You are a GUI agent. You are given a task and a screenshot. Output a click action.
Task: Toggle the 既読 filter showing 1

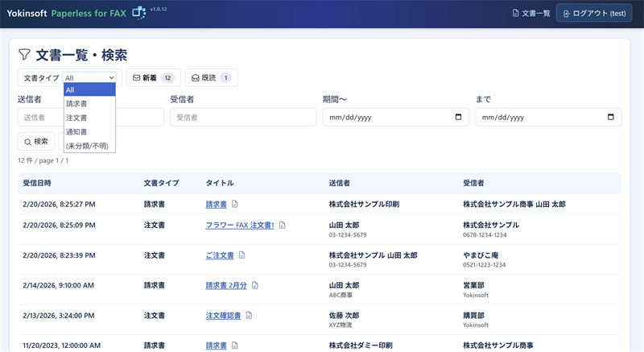point(212,77)
